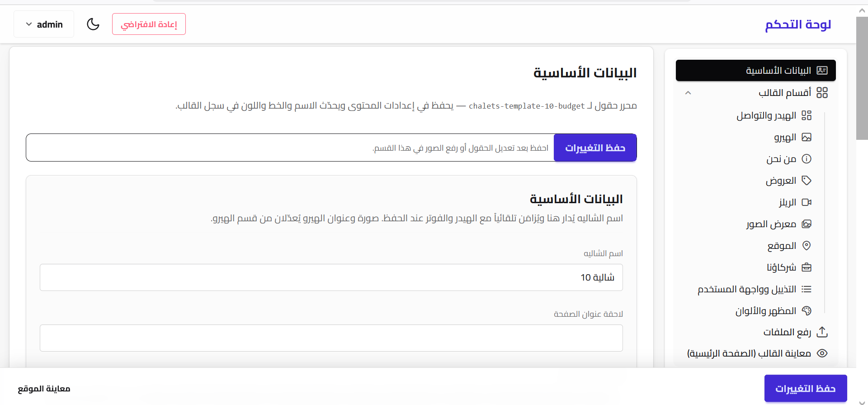The height and width of the screenshot is (405, 868).
Task: Open the الموقع section
Action: coord(782,246)
